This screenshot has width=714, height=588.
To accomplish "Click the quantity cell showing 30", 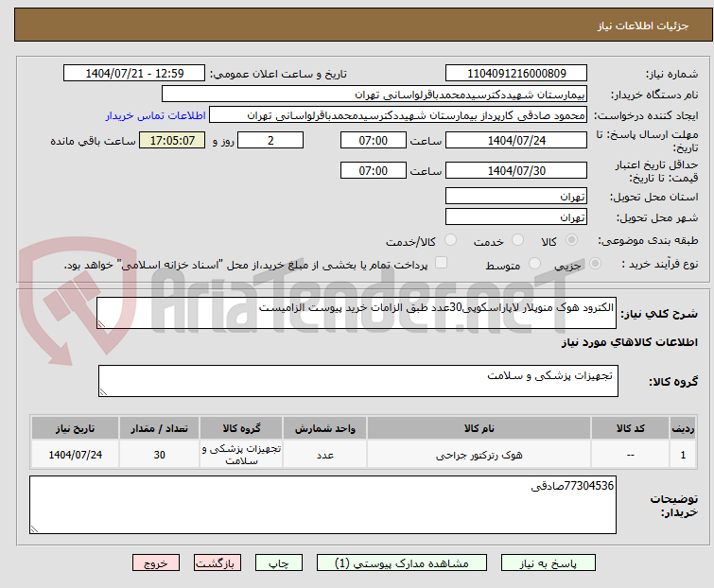I will click(159, 454).
